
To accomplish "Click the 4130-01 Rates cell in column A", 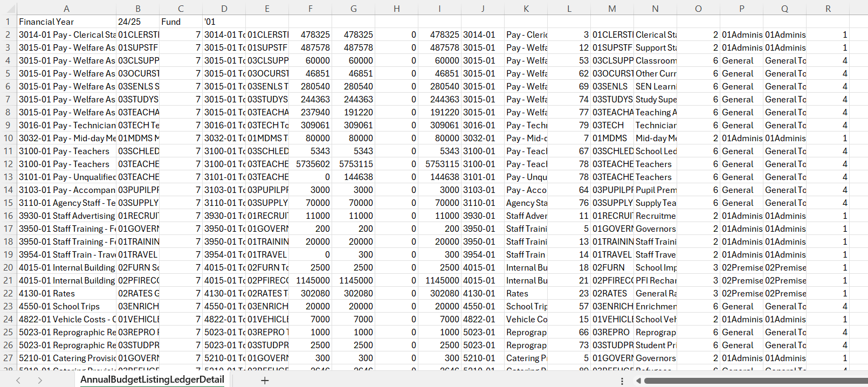I will click(x=66, y=293).
